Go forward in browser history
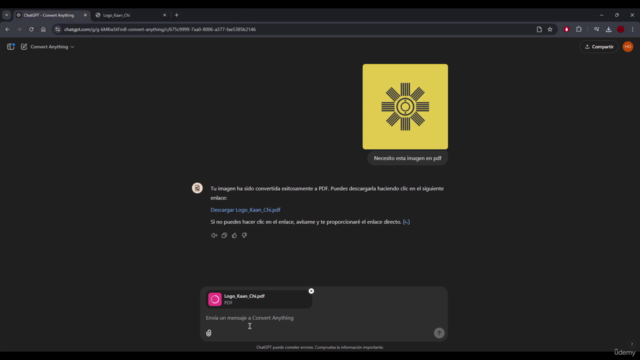 19,29
